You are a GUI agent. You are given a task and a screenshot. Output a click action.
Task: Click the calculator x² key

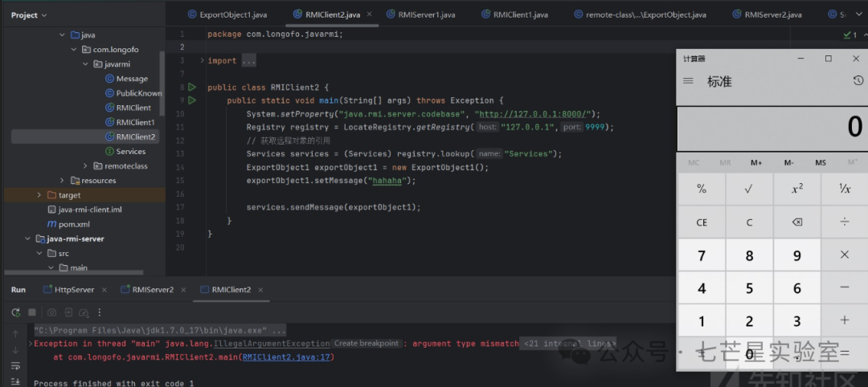point(797,189)
